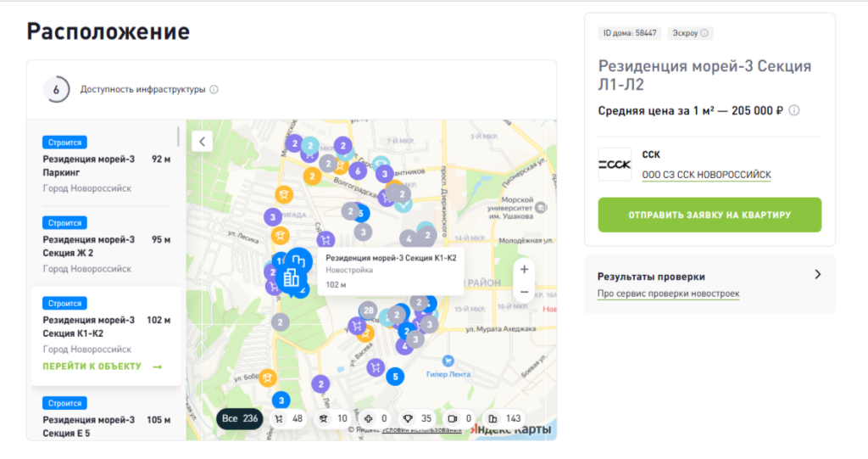Click the ID дома: 58447 badge

click(x=630, y=33)
